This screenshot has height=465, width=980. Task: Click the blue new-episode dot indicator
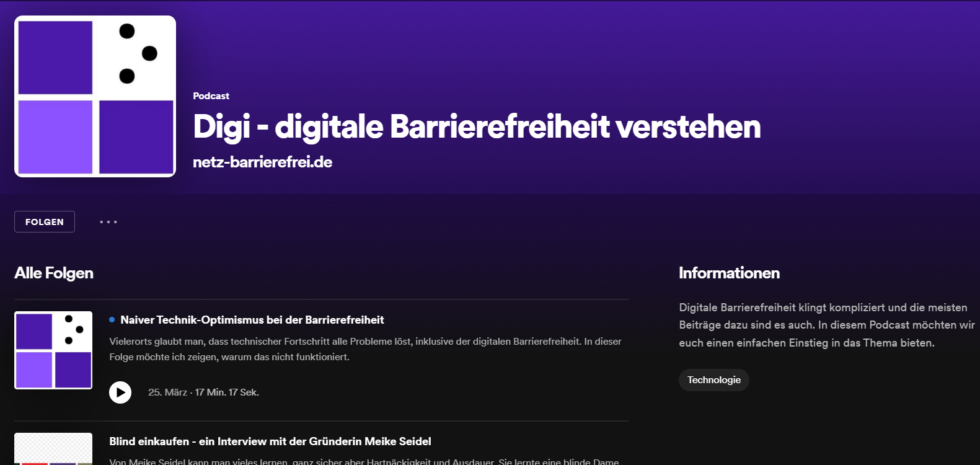(112, 320)
